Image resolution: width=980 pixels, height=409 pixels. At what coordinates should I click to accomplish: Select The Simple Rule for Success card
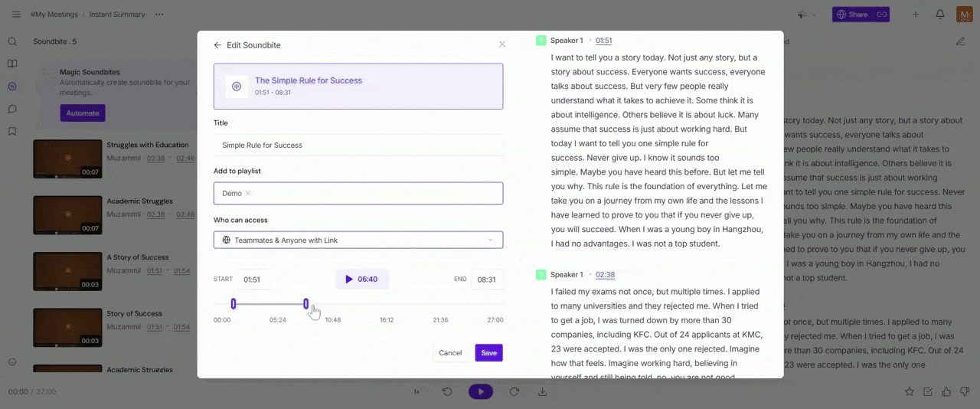(358, 87)
